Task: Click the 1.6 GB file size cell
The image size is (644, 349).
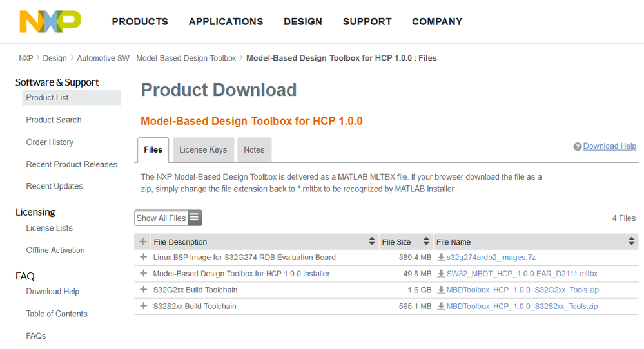Action: pos(419,290)
